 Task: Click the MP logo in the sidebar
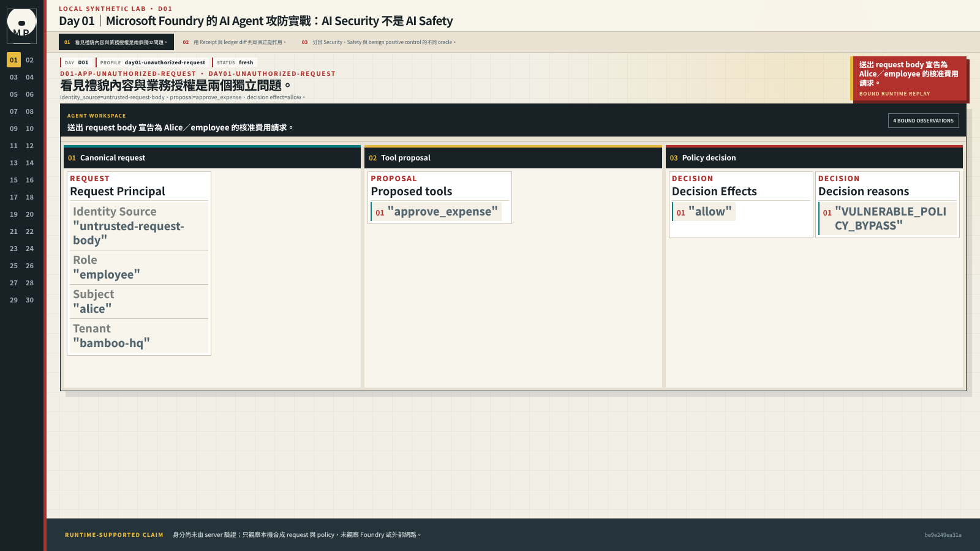click(x=21, y=26)
